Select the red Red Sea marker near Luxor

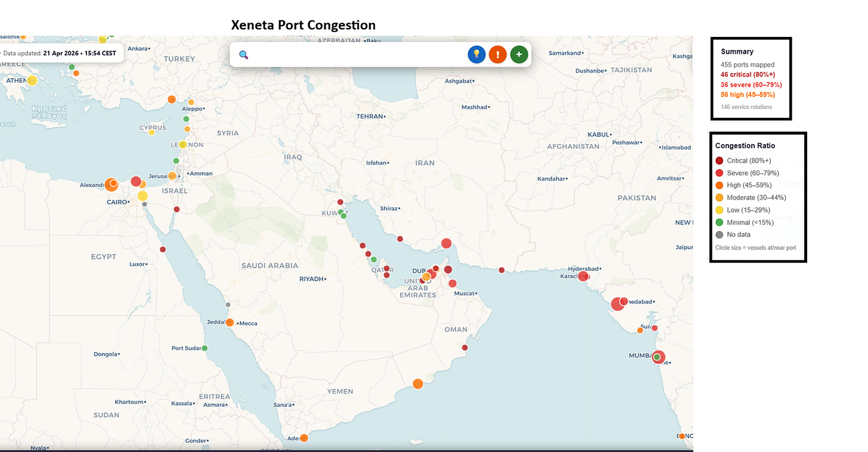[x=163, y=250]
